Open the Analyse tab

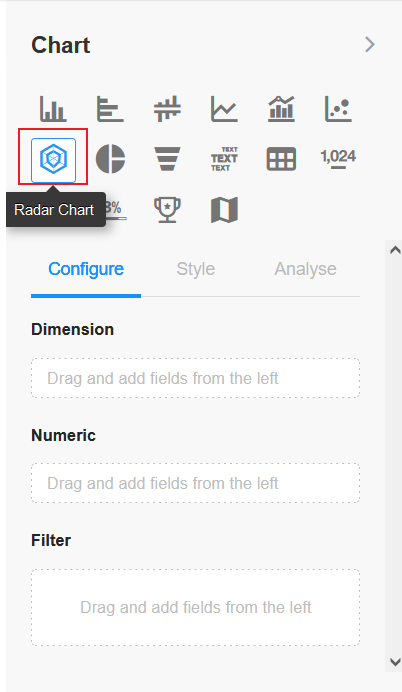pos(305,269)
